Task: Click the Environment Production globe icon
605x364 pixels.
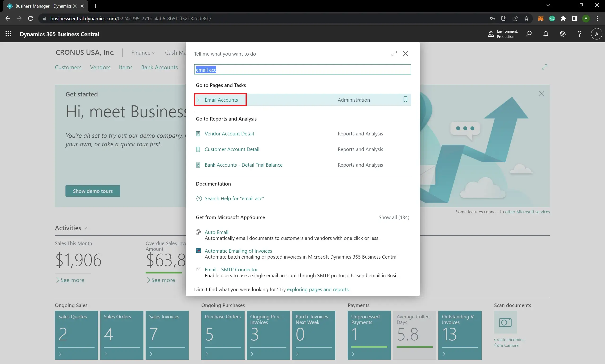Action: click(491, 34)
